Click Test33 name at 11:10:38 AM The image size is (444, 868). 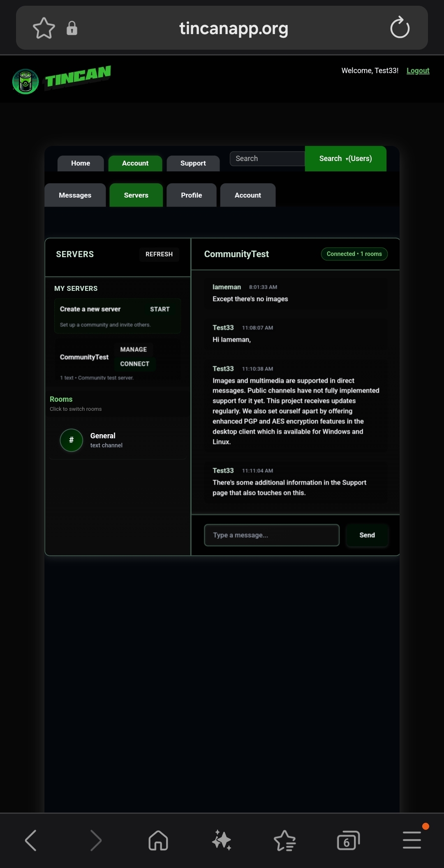pos(223,369)
